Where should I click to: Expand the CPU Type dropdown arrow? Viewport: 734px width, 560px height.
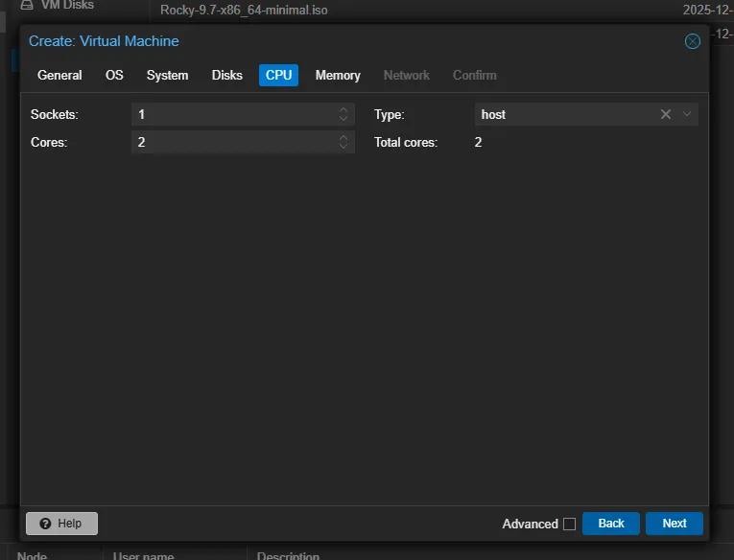pos(687,114)
